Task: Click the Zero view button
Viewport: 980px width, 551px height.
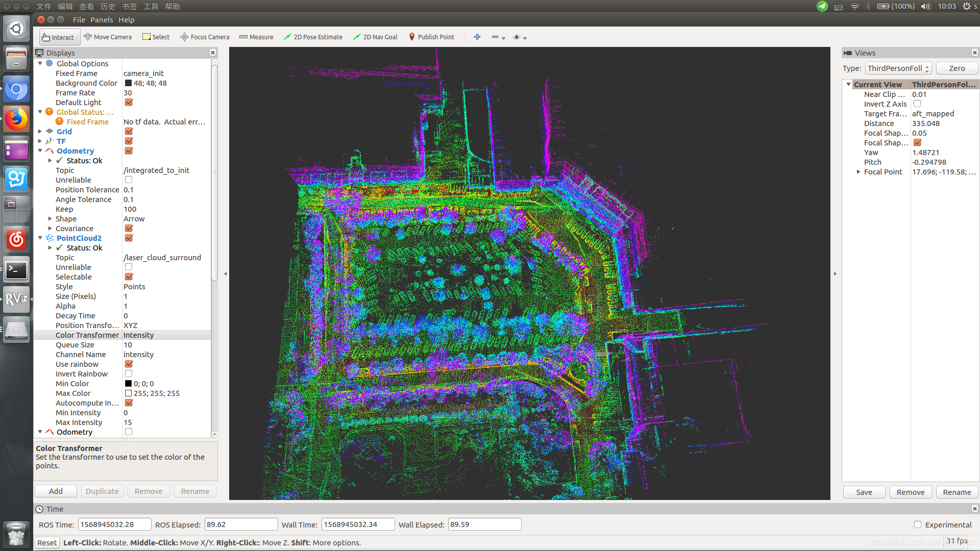Action: [957, 68]
